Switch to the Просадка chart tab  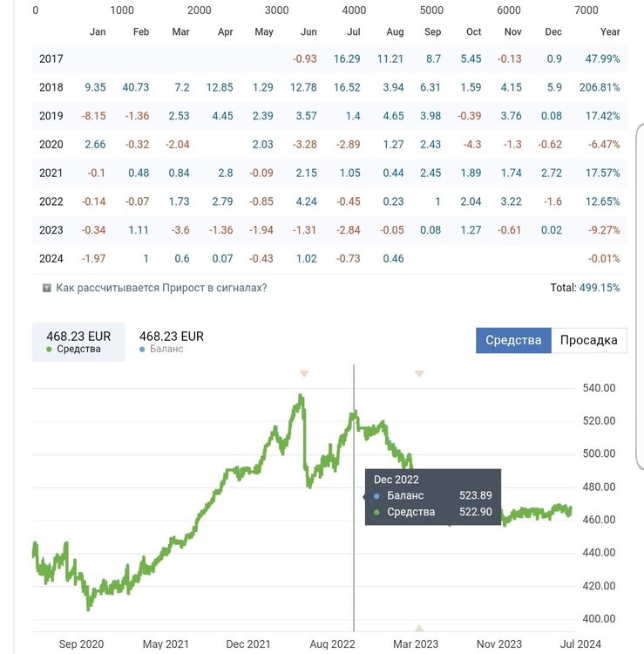coord(589,340)
